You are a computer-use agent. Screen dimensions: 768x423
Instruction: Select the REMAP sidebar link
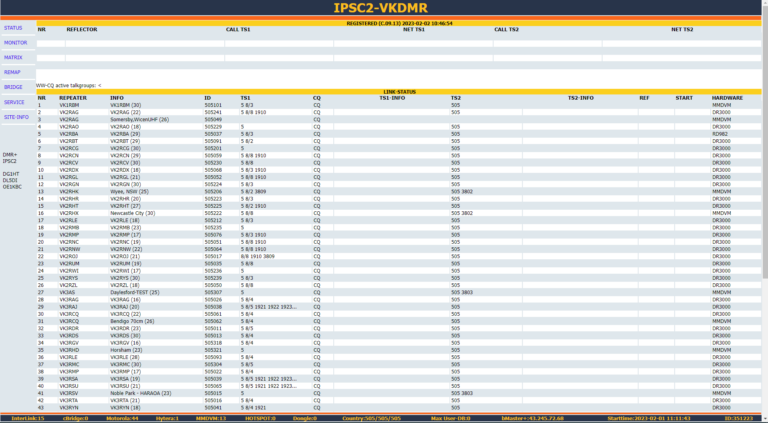coord(12,72)
